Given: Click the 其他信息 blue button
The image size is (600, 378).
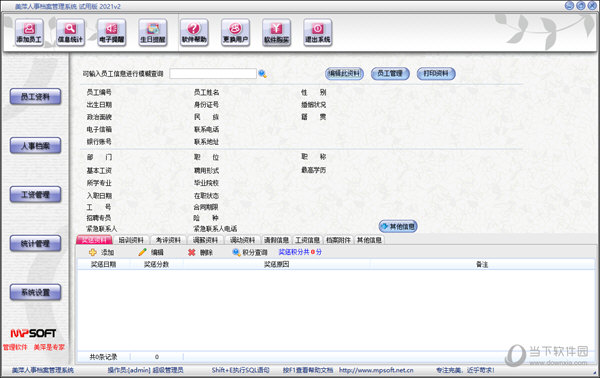Looking at the screenshot, I should [x=398, y=226].
